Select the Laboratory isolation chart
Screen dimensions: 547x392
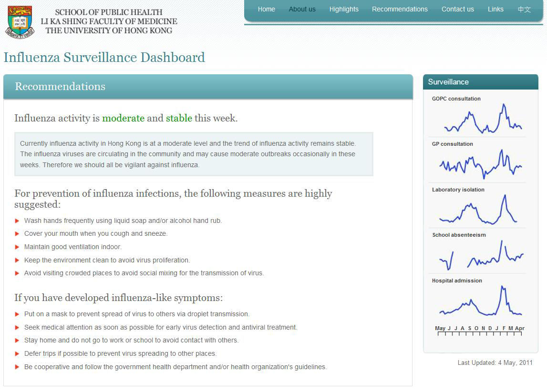478,210
